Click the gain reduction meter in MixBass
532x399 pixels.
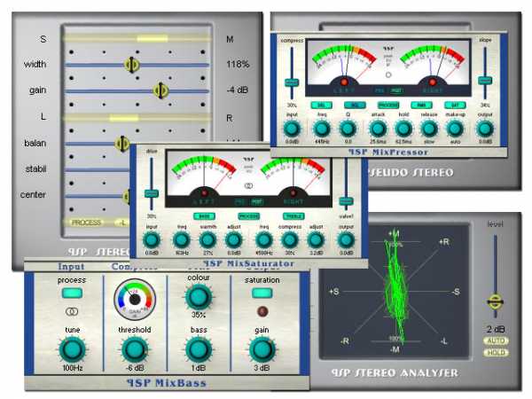135,300
